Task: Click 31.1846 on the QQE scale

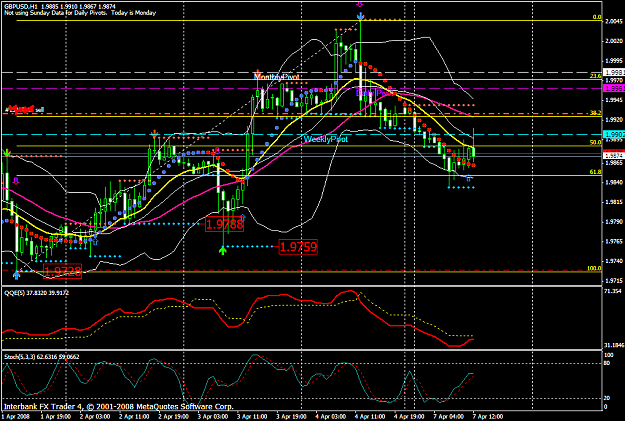Action: tap(614, 345)
